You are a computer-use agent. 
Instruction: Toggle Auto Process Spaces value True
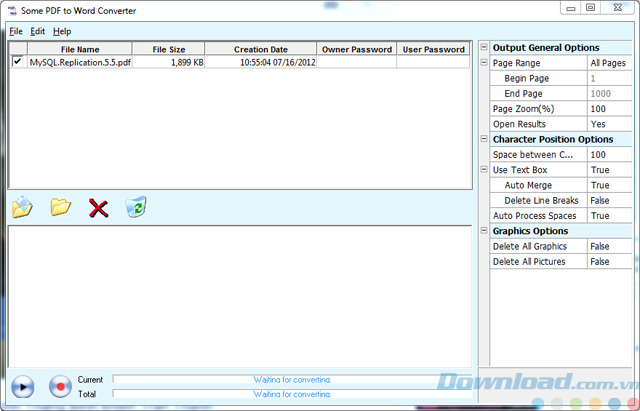point(610,215)
